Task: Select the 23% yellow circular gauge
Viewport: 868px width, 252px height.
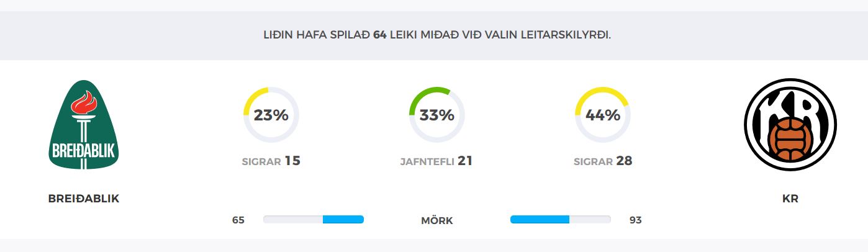Action: (271, 115)
